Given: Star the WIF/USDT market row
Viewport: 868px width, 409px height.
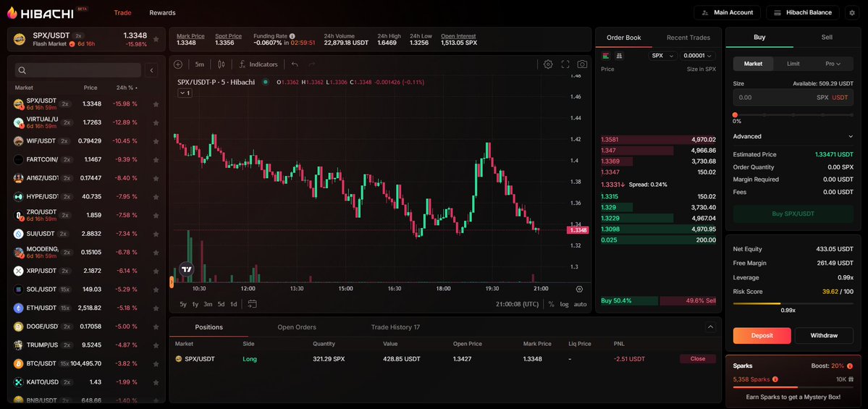Looking at the screenshot, I should pyautogui.click(x=156, y=141).
